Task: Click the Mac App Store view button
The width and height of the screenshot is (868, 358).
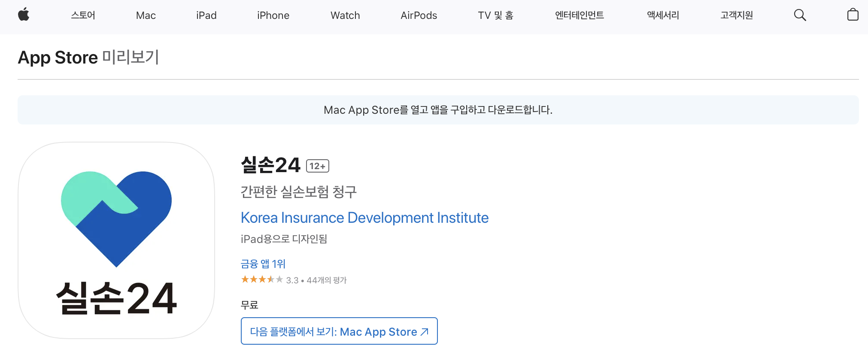Action: 339,331
